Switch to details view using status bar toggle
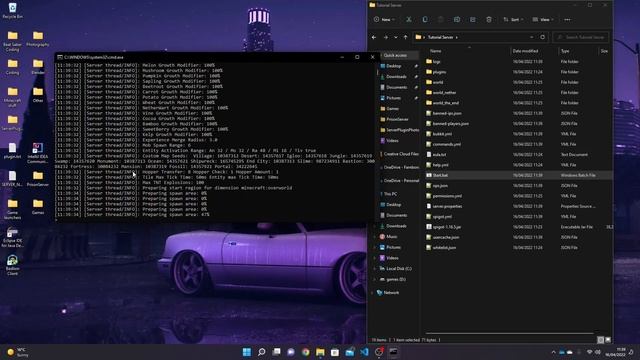 [x=600, y=340]
